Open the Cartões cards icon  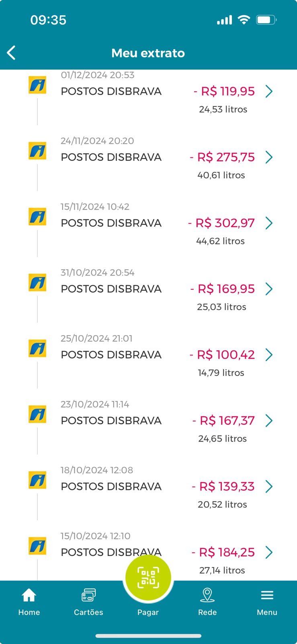click(88, 595)
